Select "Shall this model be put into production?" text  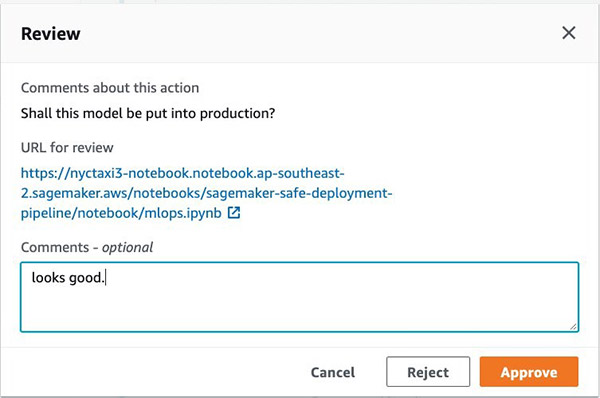tap(148, 114)
